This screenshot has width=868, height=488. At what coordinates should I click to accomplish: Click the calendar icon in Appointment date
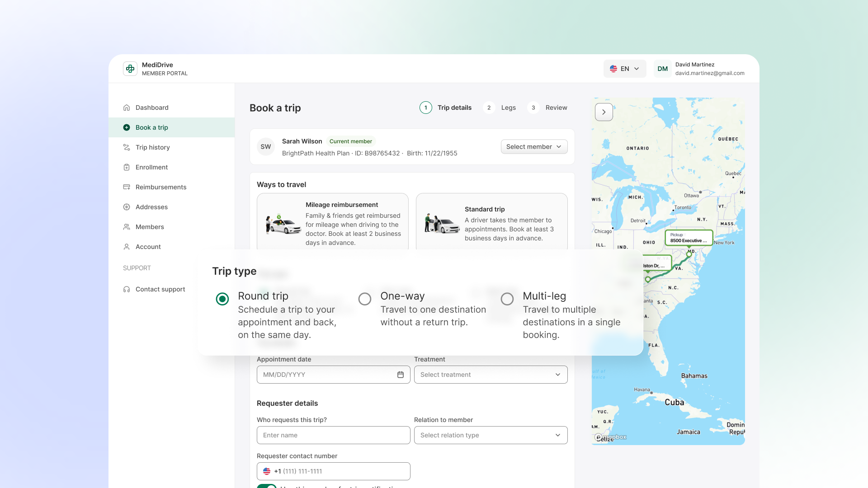coord(401,375)
